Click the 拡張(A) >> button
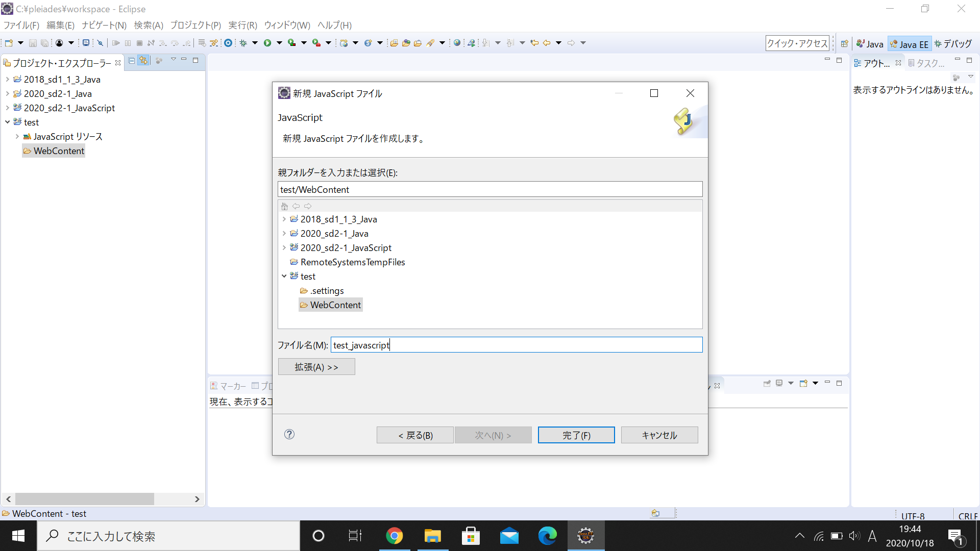This screenshot has width=980, height=551. click(x=316, y=366)
